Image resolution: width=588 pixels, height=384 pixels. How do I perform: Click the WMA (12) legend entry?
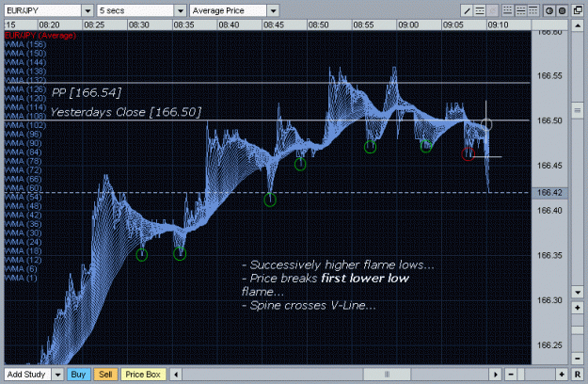click(x=24, y=261)
